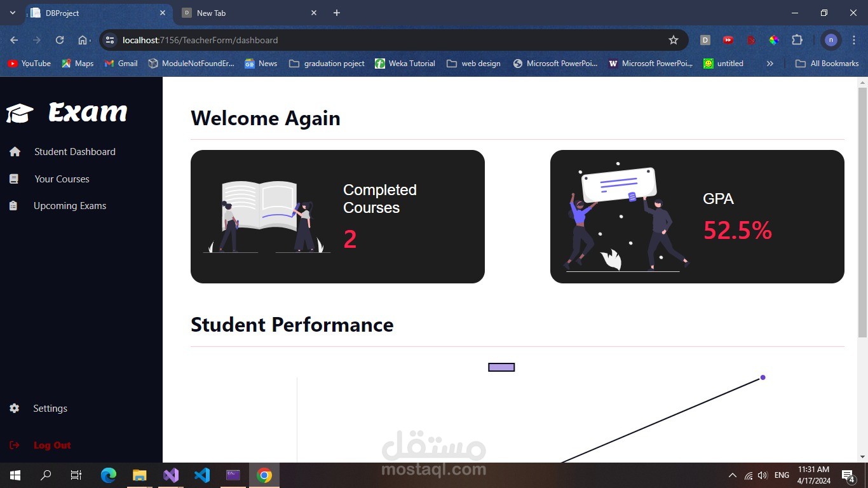The height and width of the screenshot is (488, 868).
Task: Expand hidden bookmarks with the double chevron
Action: coord(770,63)
